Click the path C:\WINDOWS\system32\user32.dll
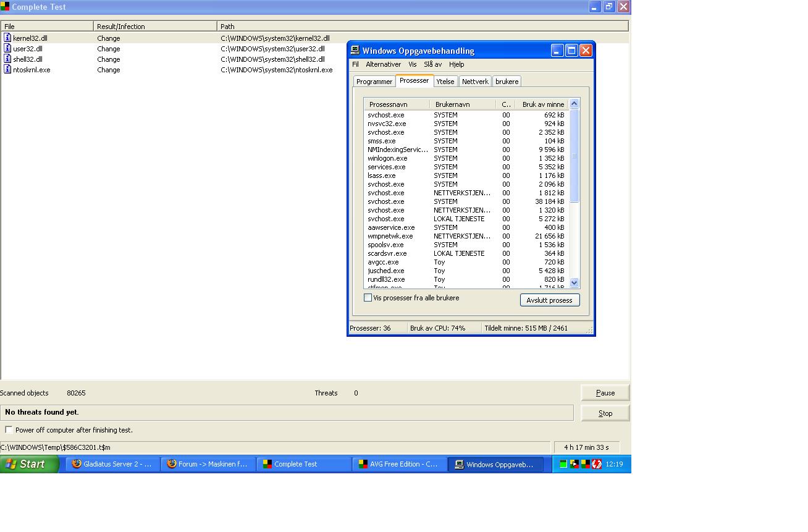The image size is (808, 532). [x=272, y=49]
